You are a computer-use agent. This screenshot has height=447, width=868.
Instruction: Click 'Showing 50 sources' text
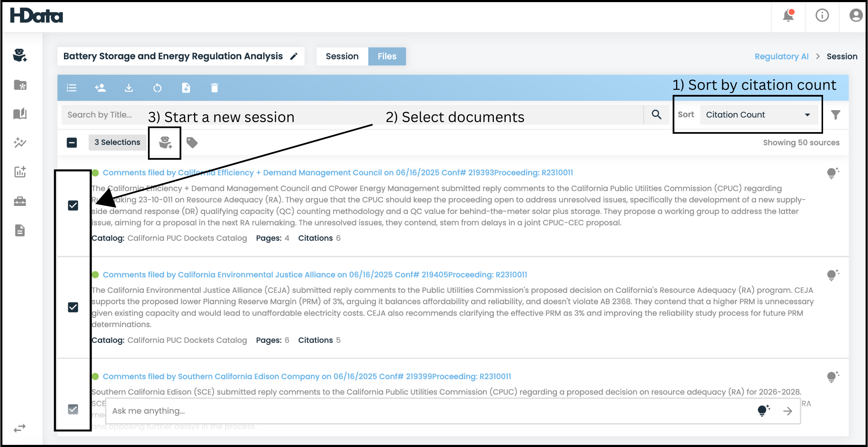(801, 143)
